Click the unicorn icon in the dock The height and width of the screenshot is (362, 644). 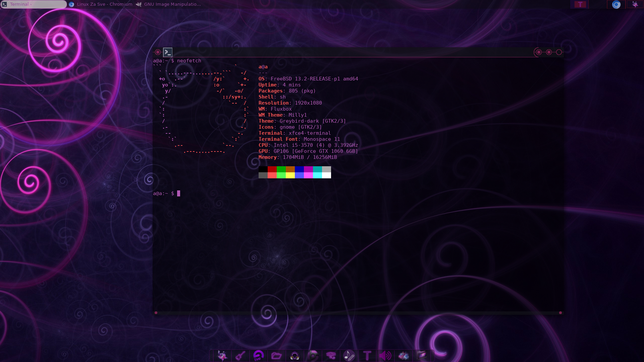coord(222,355)
